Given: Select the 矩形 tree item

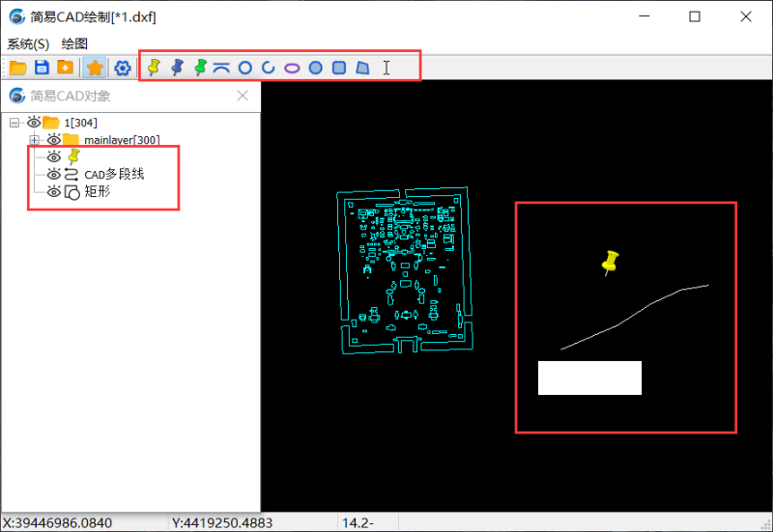Looking at the screenshot, I should tap(98, 191).
